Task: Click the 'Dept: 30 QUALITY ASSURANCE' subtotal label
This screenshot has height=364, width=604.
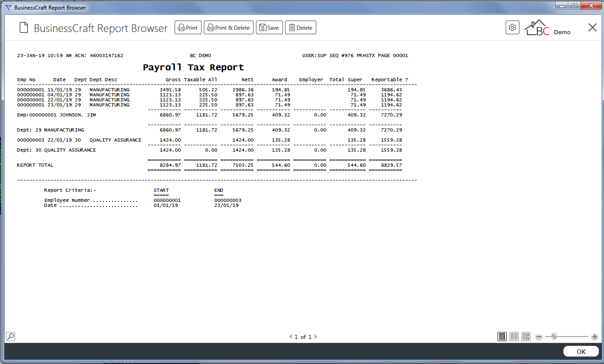Action: (56, 150)
